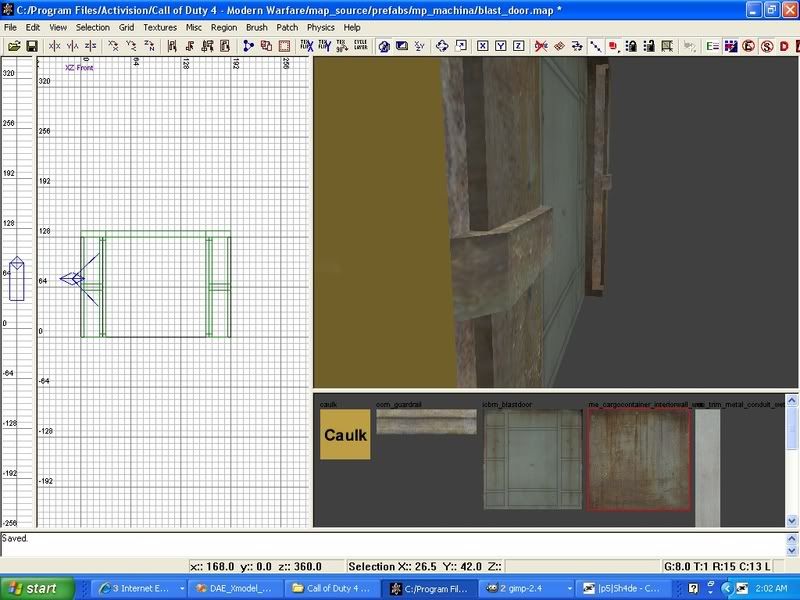Click the dotted-border square toolbar icon
The width and height of the screenshot is (800, 600).
pos(284,46)
